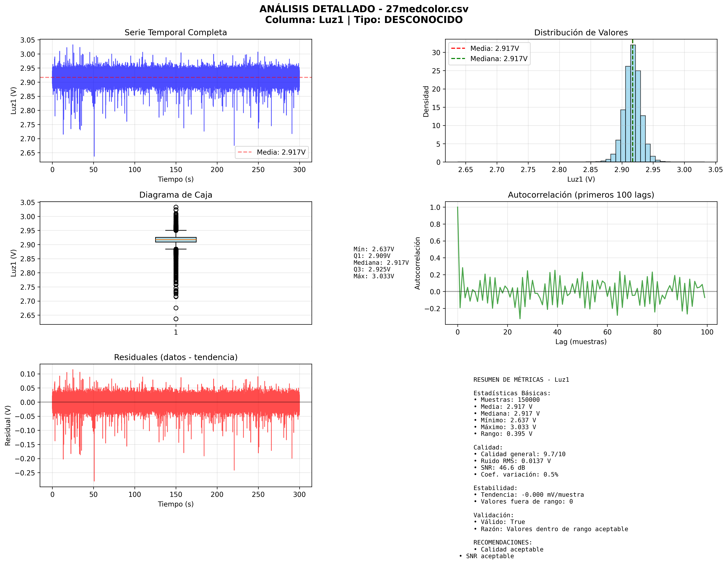Image resolution: width=728 pixels, height=571 pixels.
Task: Click the 'Autocorrelación (primeros 100 lags)' title
Action: (581, 195)
